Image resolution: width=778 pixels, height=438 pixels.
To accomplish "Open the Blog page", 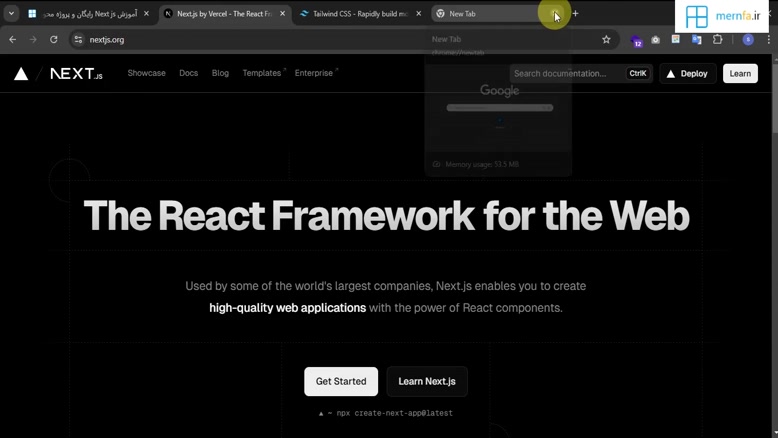I will pyautogui.click(x=220, y=73).
